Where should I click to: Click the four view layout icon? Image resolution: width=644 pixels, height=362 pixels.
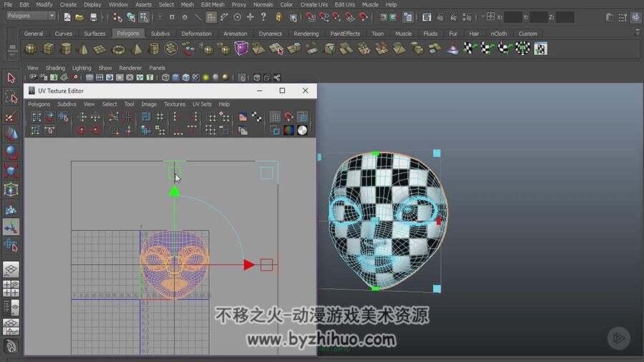(11, 288)
